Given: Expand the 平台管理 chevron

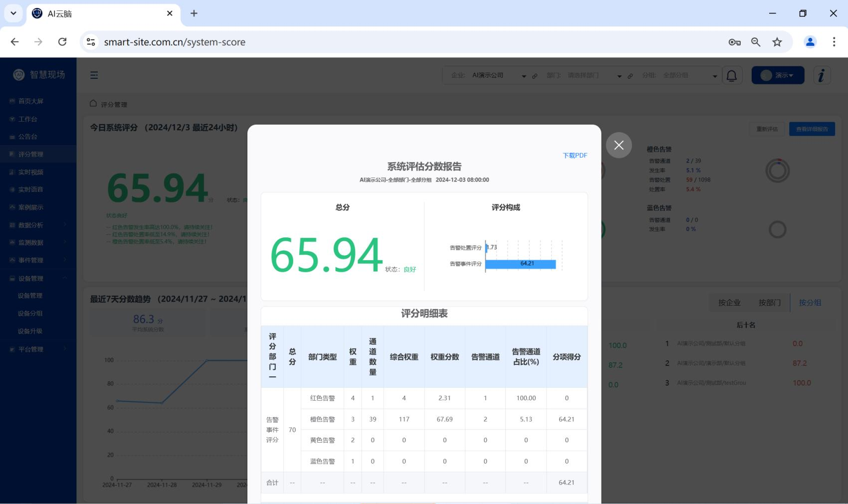Looking at the screenshot, I should coord(65,349).
